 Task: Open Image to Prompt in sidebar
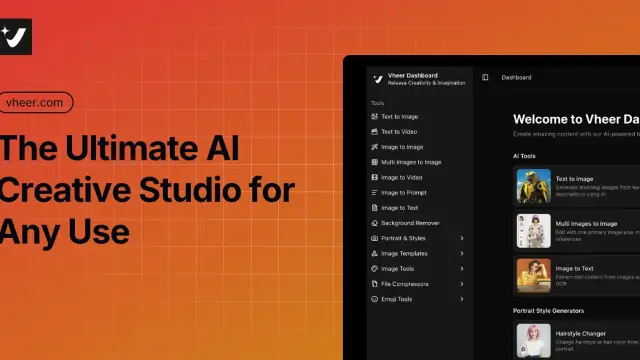[404, 193]
